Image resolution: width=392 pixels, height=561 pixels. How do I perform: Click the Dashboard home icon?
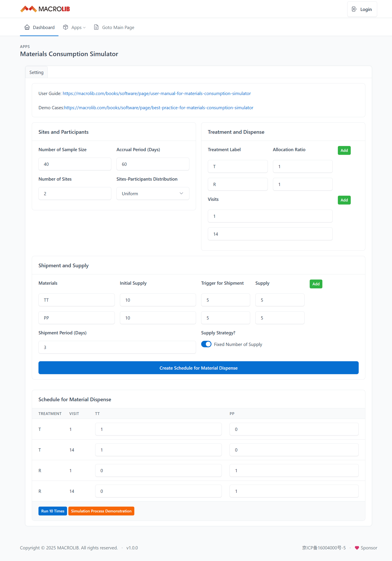pos(27,27)
